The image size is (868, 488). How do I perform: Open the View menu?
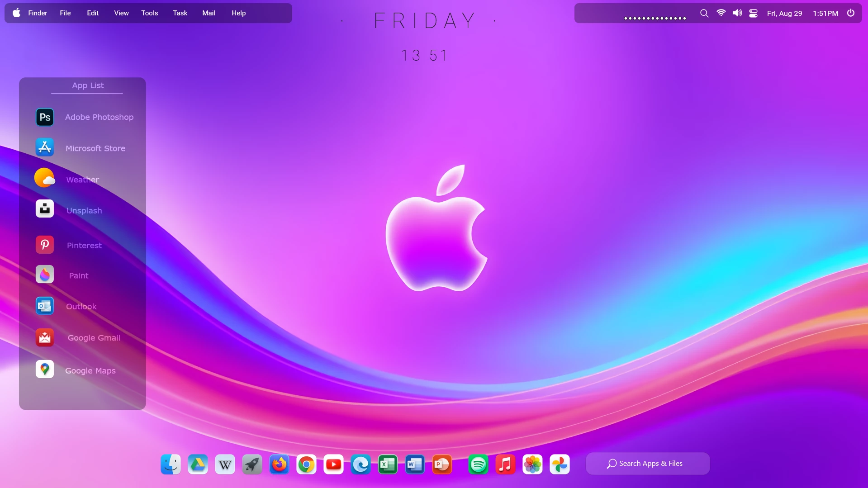tap(121, 13)
